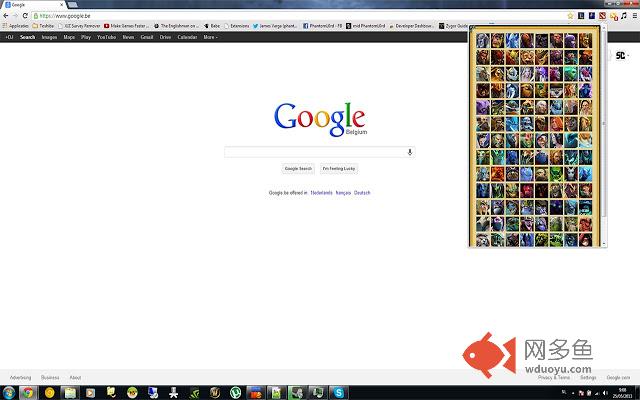Open the Business footer link
640x400 pixels.
[x=50, y=378]
